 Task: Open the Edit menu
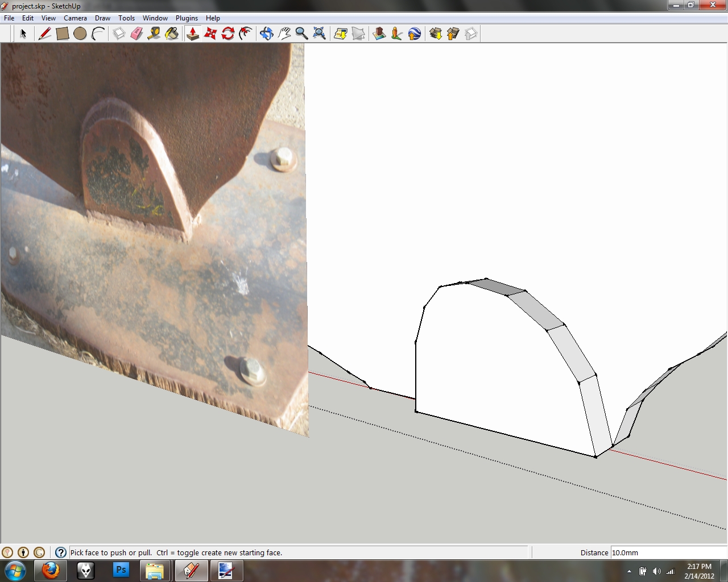28,18
